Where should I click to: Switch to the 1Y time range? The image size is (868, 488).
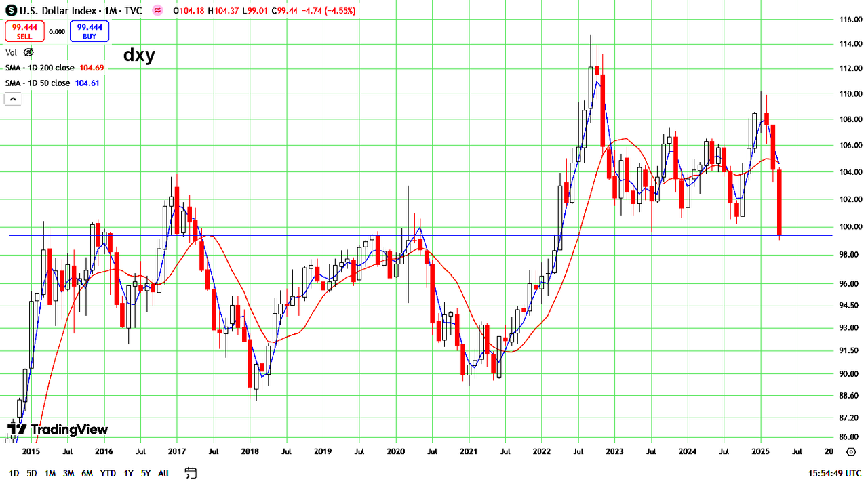(128, 473)
